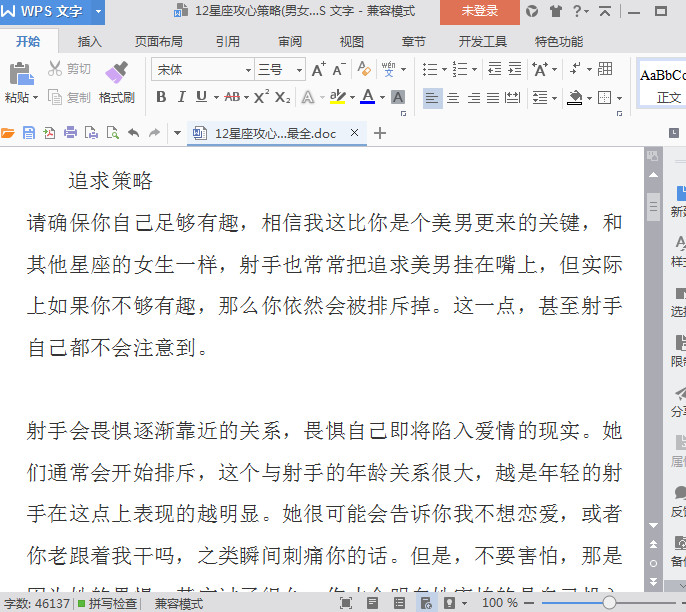Increase font size with A+ icon
Image resolution: width=686 pixels, height=612 pixels.
[x=318, y=70]
